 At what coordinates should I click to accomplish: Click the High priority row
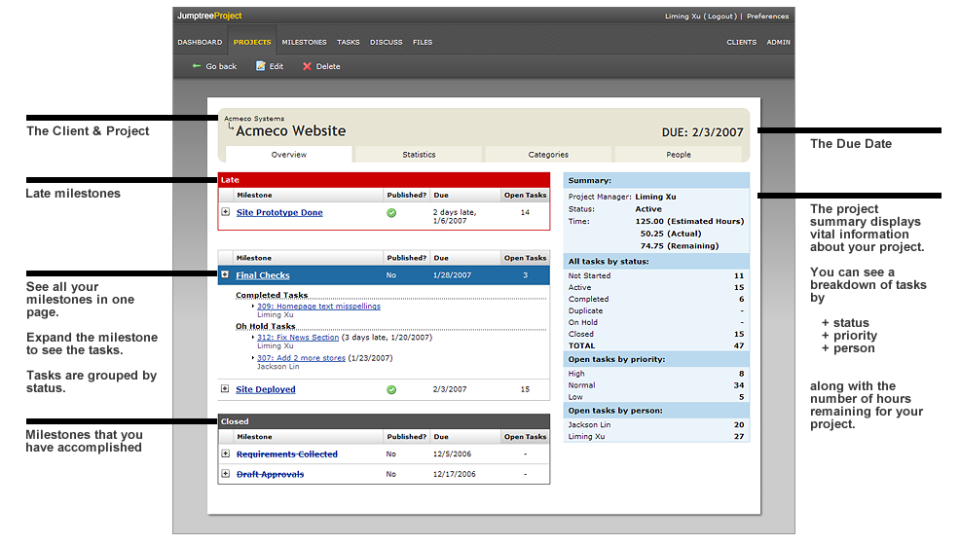click(x=656, y=374)
